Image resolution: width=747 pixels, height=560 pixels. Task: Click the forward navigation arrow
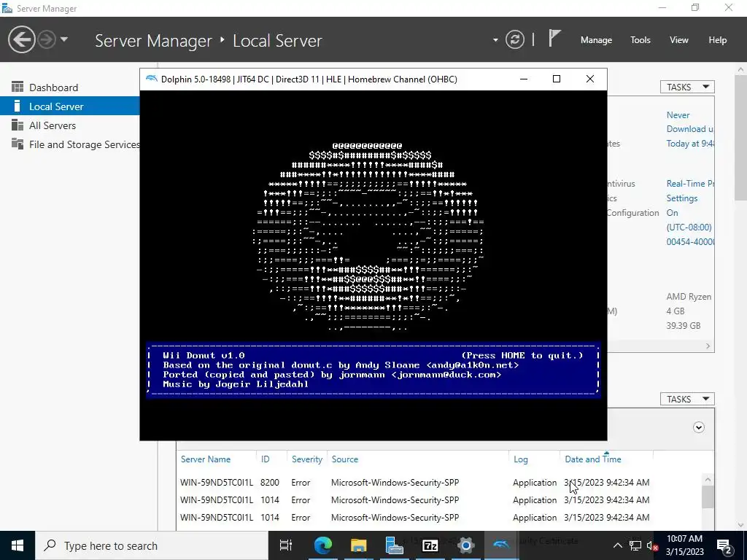(47, 39)
